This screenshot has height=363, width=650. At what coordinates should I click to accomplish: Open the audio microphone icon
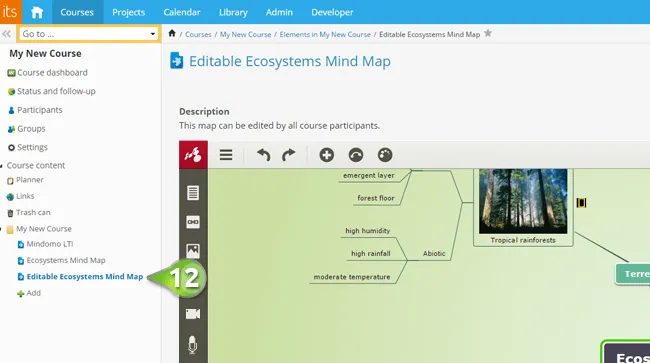(192, 345)
